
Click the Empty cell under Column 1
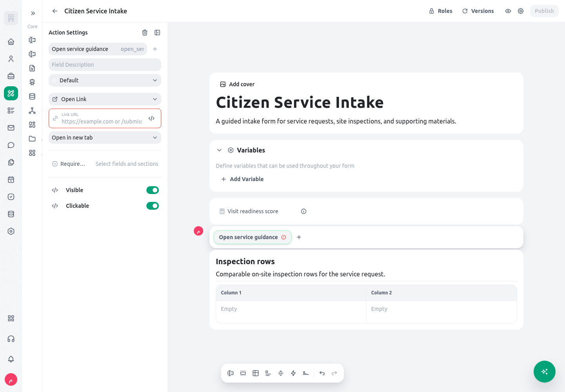291,312
